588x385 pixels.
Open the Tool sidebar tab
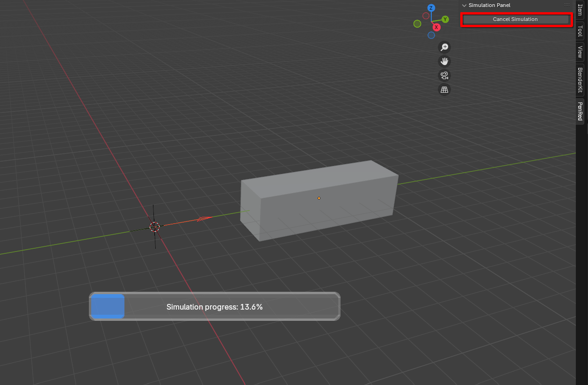pos(580,31)
